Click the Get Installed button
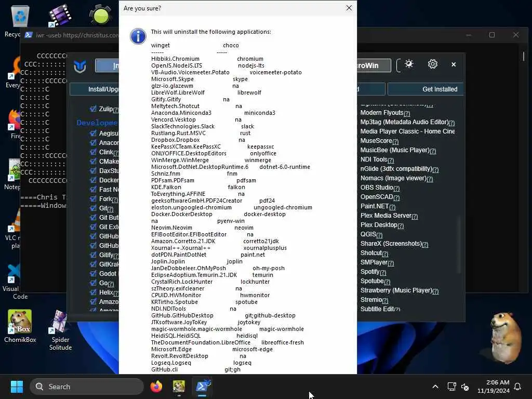532x399 pixels. click(x=426, y=89)
